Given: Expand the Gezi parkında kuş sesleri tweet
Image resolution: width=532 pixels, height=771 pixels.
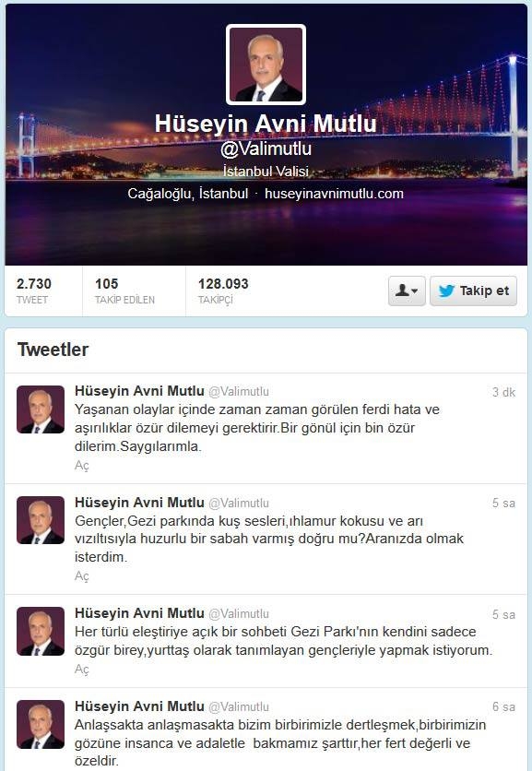Looking at the screenshot, I should click(82, 575).
